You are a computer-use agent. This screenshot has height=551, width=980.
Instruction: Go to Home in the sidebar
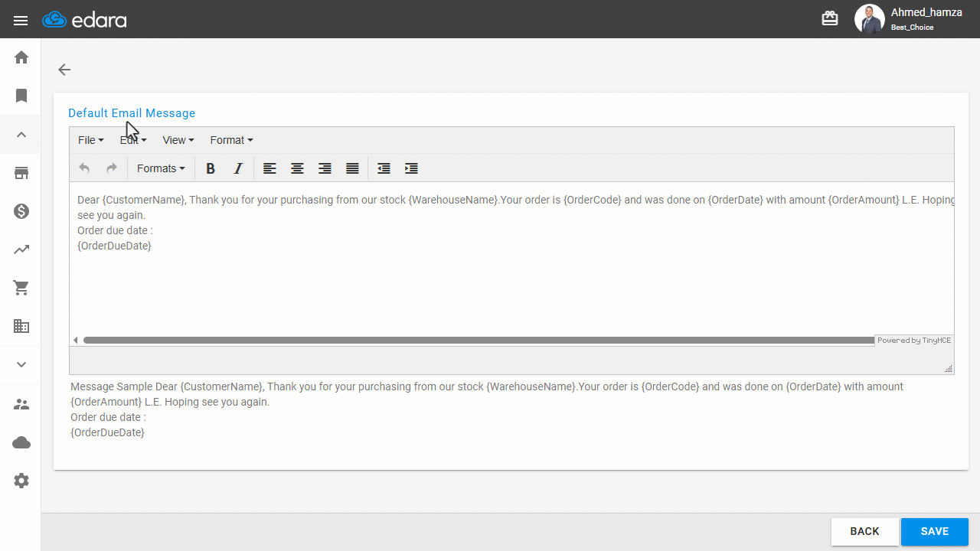21,57
